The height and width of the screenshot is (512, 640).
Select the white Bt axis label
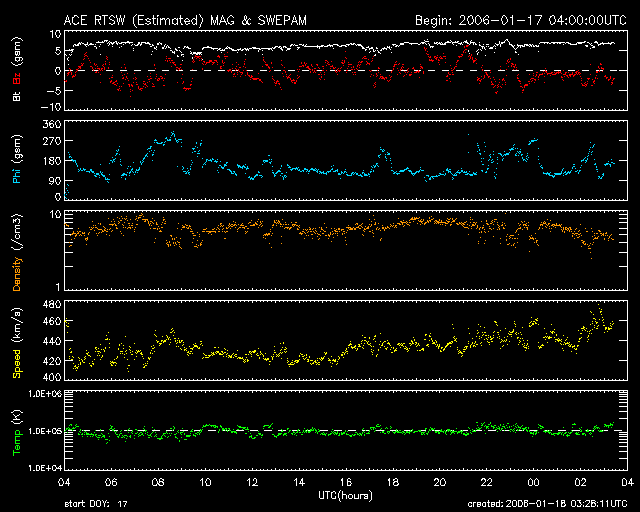pos(17,96)
